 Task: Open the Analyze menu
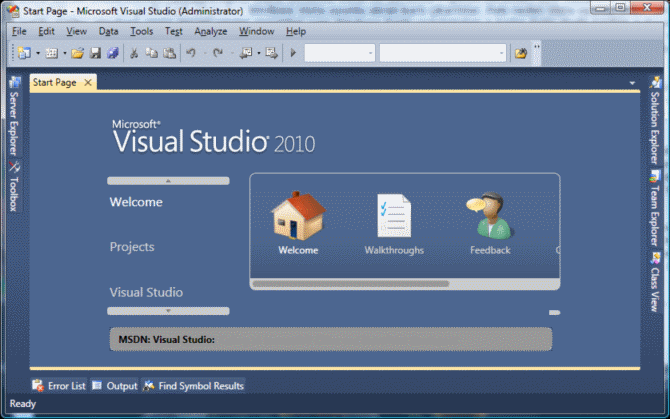(x=211, y=31)
